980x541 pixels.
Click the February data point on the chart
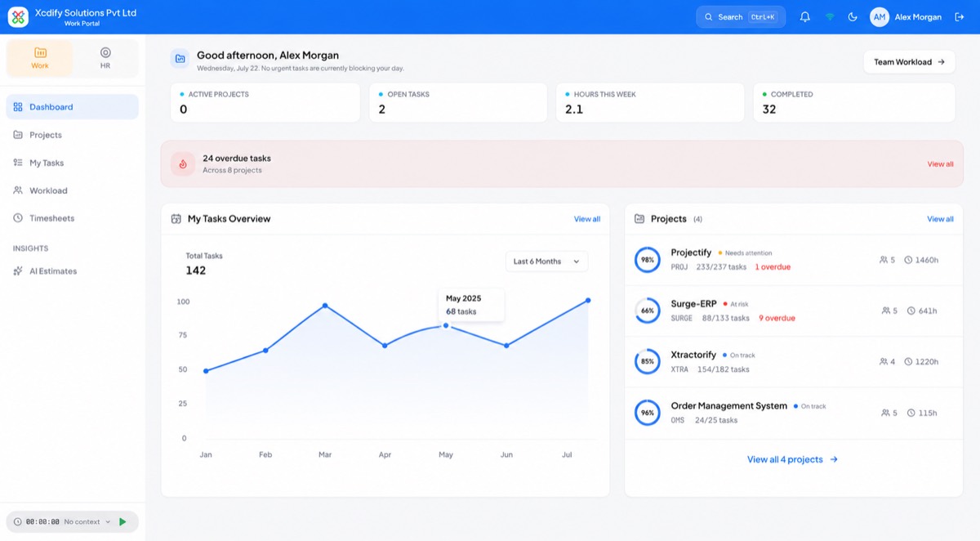coord(265,351)
